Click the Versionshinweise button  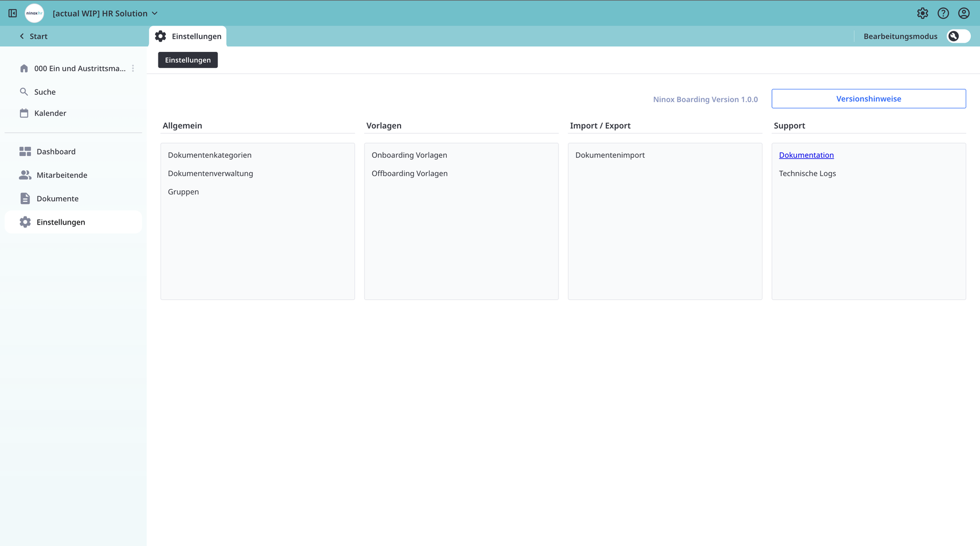[x=868, y=99]
